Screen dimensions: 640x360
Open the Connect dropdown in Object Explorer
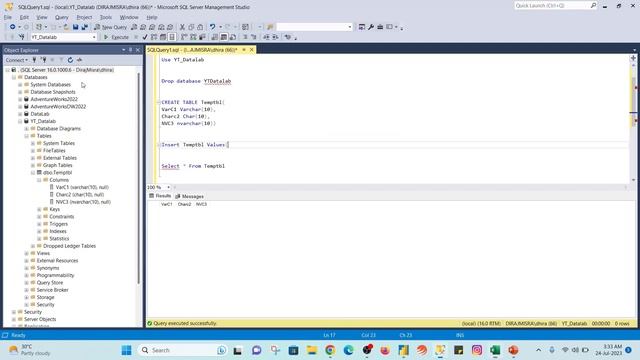click(x=17, y=60)
